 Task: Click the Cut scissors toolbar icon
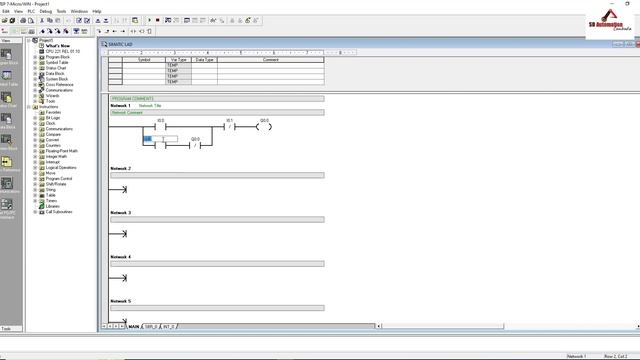click(x=42, y=20)
